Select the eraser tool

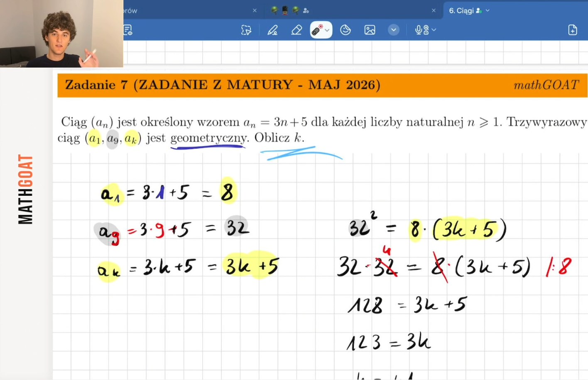296,30
